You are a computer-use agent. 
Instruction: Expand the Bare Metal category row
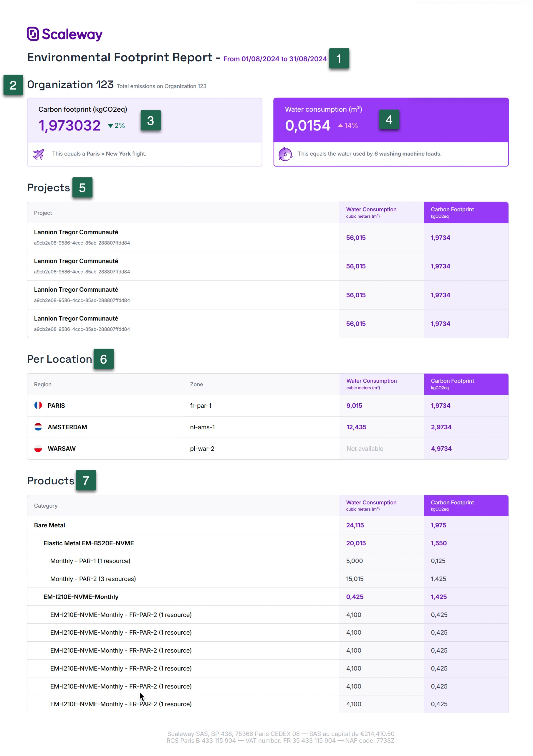click(50, 525)
